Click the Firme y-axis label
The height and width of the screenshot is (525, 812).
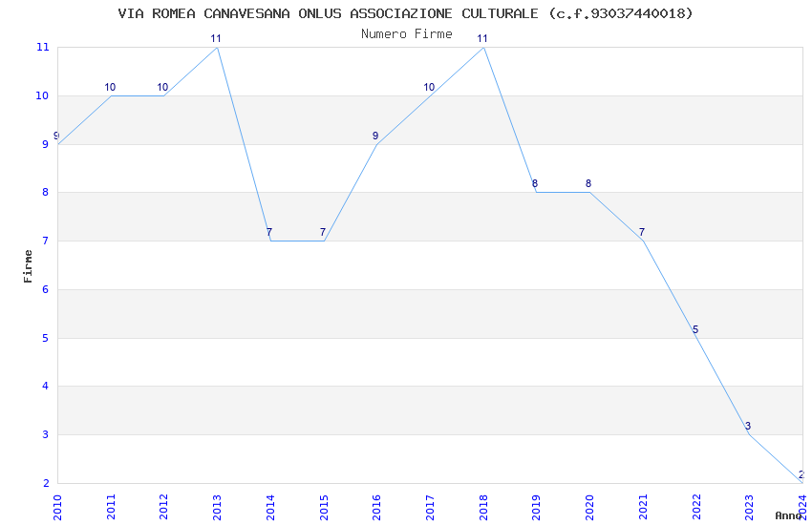tap(28, 266)
